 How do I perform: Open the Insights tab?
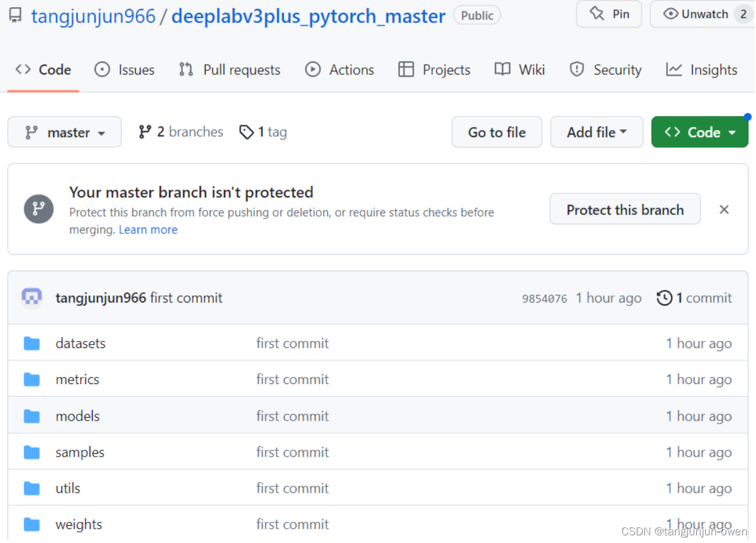(x=702, y=70)
